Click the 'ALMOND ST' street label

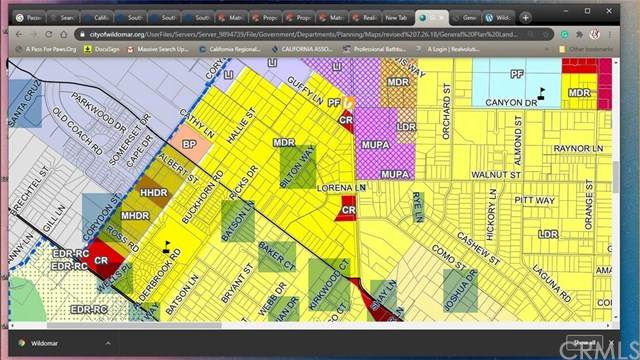tap(518, 140)
